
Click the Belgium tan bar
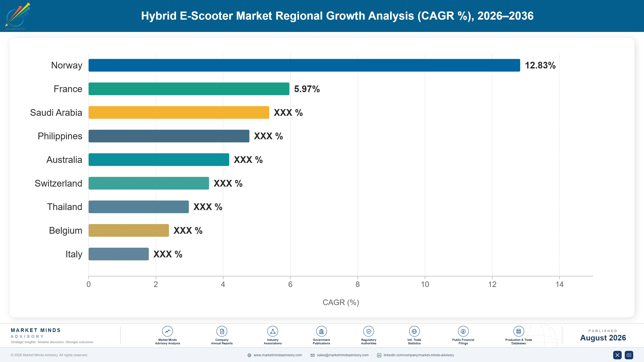[x=129, y=230]
